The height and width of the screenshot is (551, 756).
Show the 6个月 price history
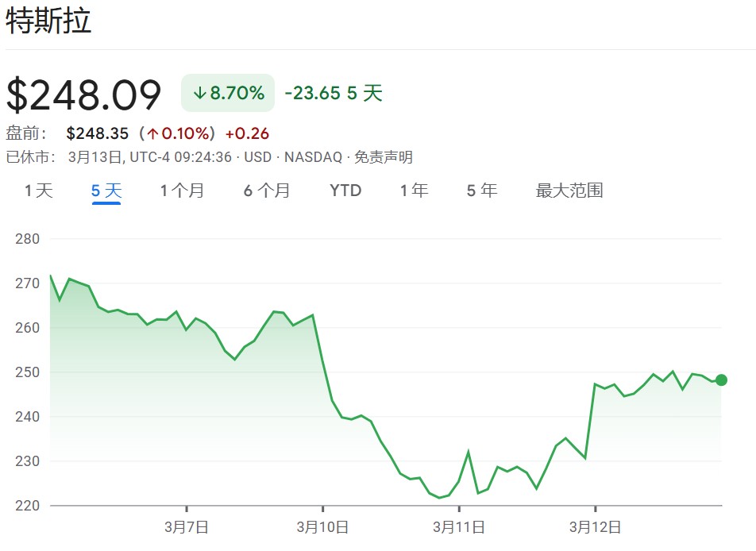point(267,191)
